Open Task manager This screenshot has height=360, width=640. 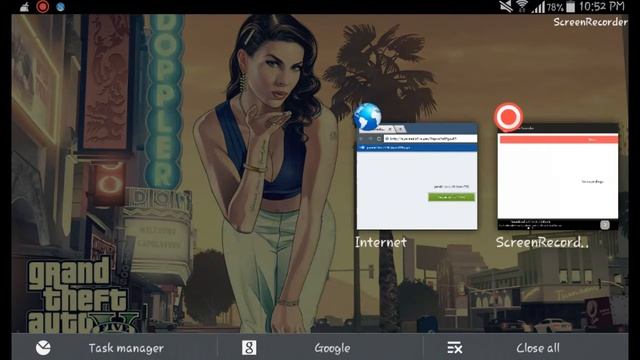point(114,348)
